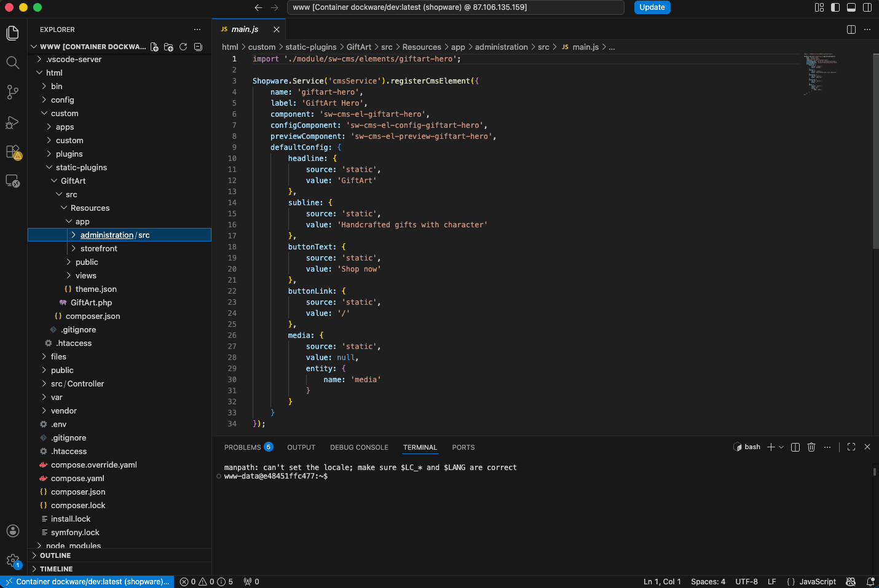Open Run and Debug view
Viewport: 879px width, 588px height.
click(x=12, y=122)
